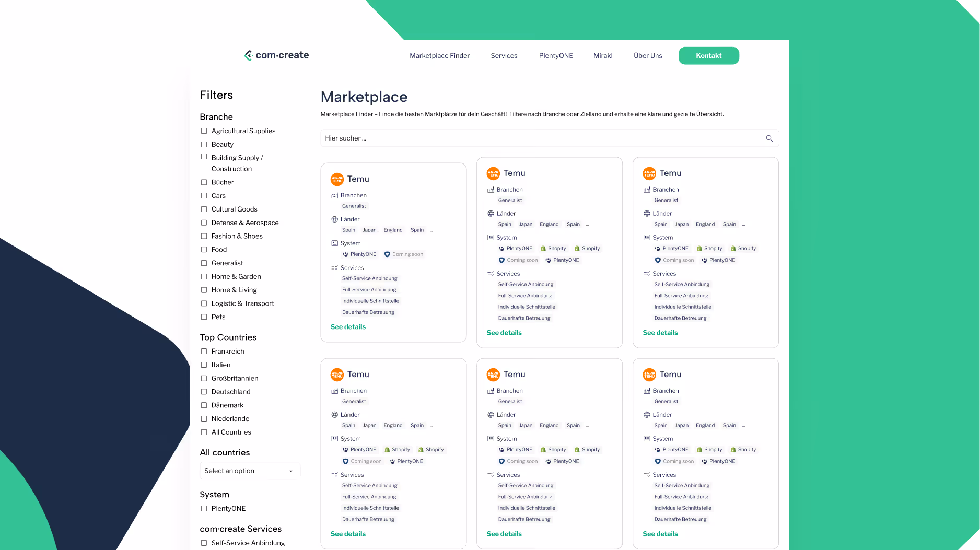The image size is (980, 550).
Task: Open the All countries select dropdown
Action: [x=250, y=471]
